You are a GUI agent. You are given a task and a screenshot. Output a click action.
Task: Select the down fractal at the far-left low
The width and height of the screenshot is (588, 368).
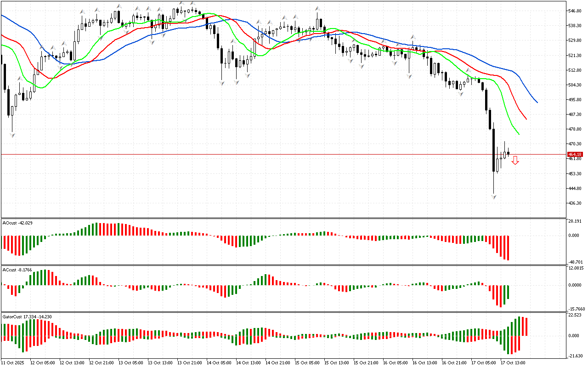pos(12,135)
